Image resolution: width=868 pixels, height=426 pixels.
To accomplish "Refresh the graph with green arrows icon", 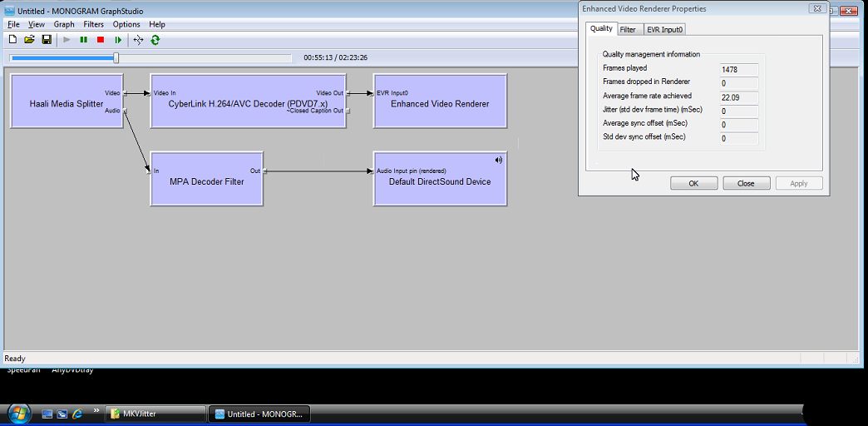I will (155, 40).
